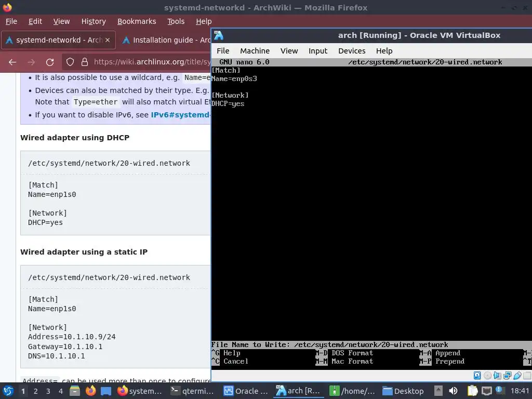Switch to Installation guide tab
The width and height of the screenshot is (532, 399).
[x=166, y=40]
